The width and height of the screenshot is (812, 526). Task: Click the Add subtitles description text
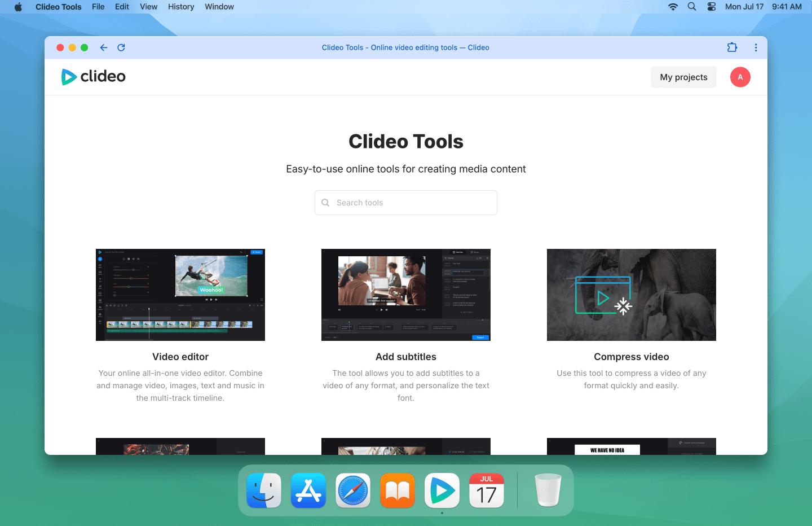tap(406, 385)
